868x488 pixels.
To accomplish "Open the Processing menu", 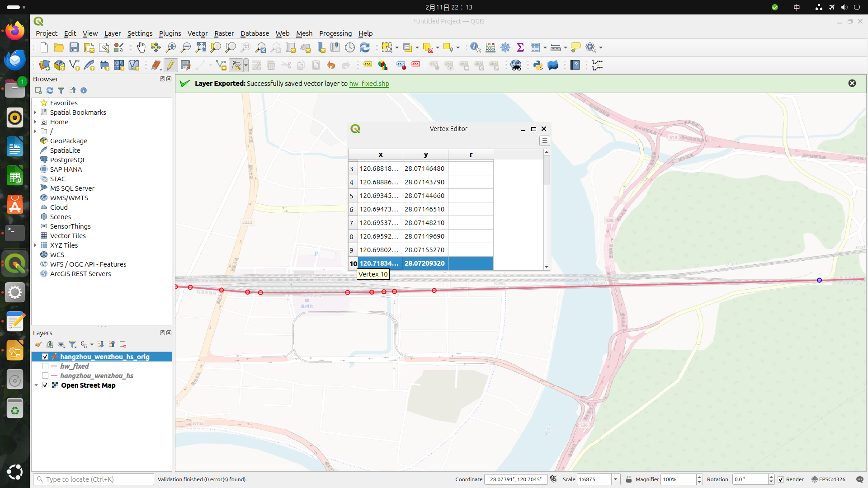I will click(335, 33).
